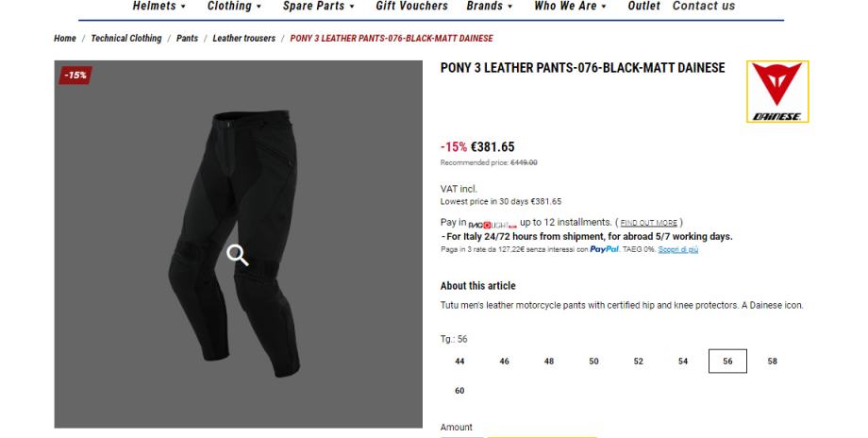Screen dimensions: 868x438
Task: Select size 50
Action: click(593, 362)
